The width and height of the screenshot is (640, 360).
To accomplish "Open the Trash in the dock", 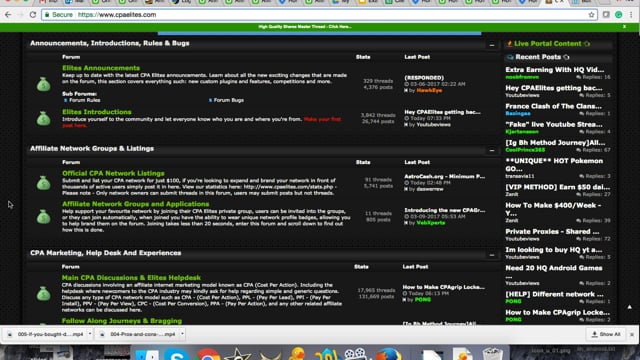I will (492, 354).
